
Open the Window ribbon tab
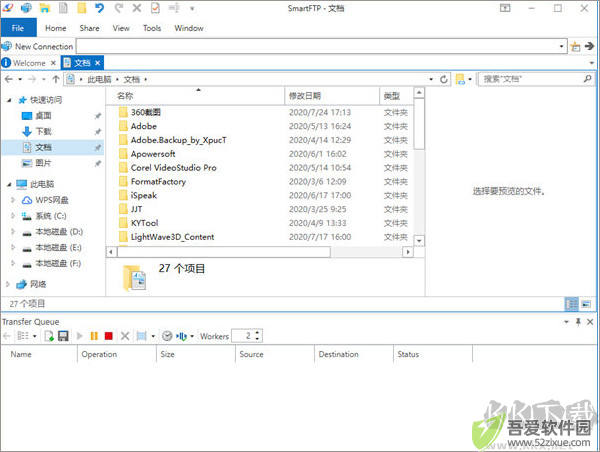click(x=189, y=28)
